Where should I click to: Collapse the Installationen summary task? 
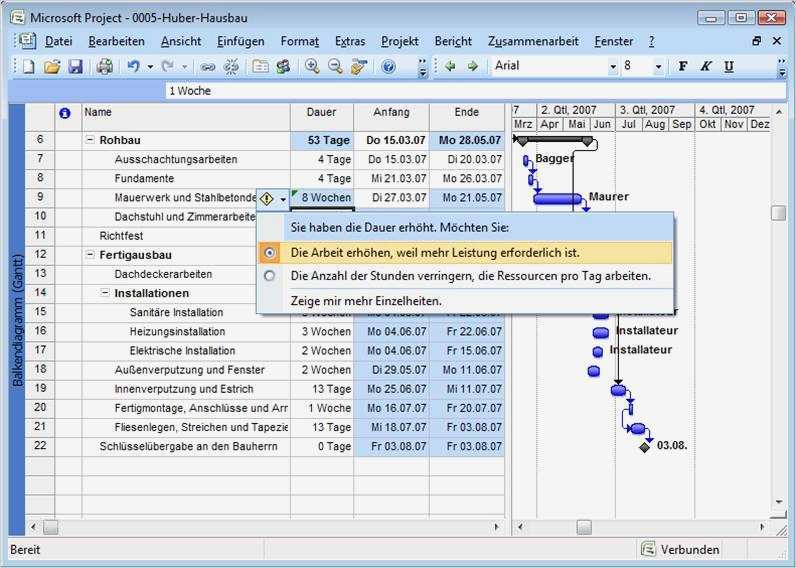[105, 293]
